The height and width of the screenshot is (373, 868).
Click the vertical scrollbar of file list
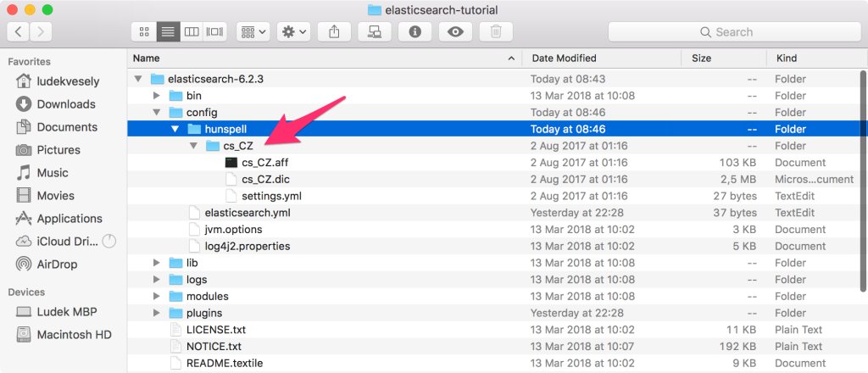pos(863,180)
